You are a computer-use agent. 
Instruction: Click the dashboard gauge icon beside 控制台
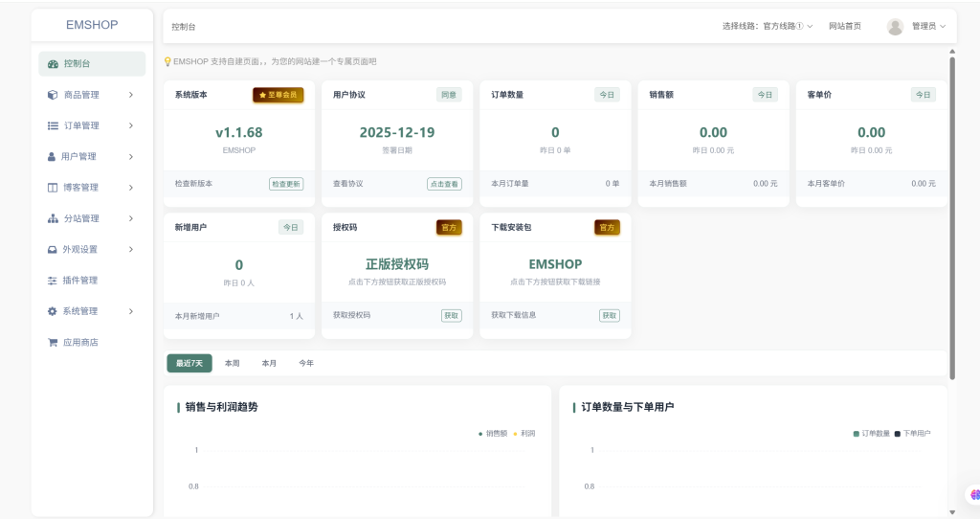54,64
